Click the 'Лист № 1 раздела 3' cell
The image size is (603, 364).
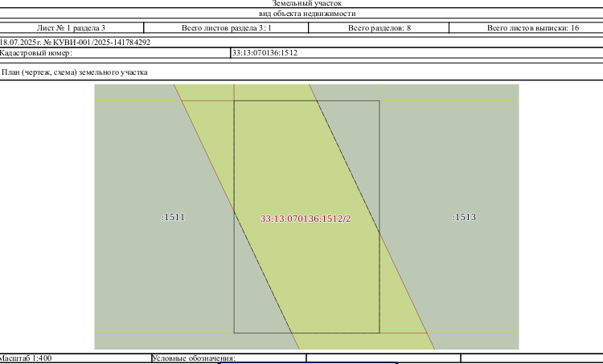(71, 27)
